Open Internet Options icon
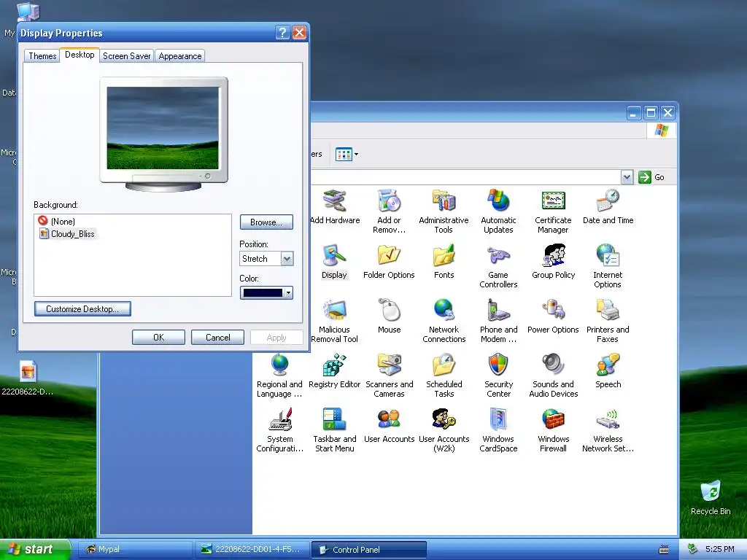 [x=608, y=256]
